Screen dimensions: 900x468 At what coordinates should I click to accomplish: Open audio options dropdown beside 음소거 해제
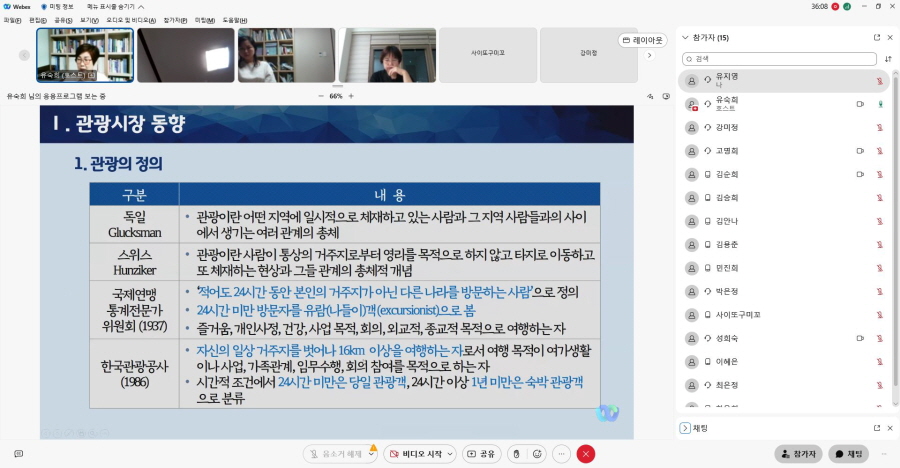point(372,454)
